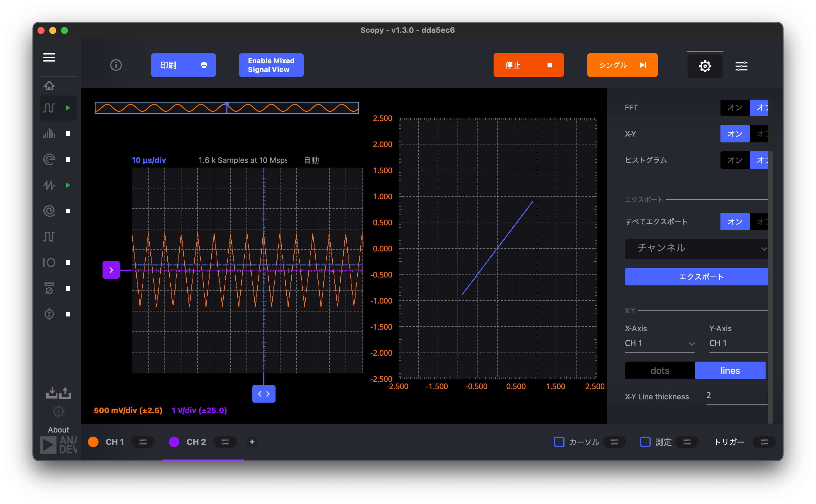Open the channel settings sliders icon

coord(741,66)
